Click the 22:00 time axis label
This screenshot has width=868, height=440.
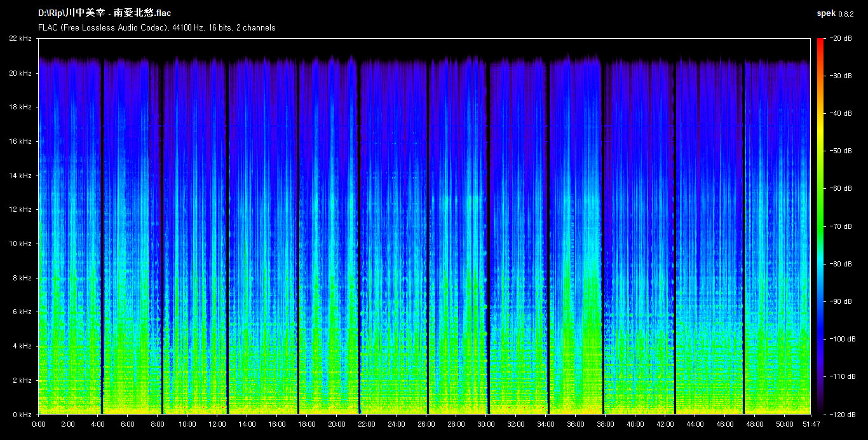click(367, 424)
